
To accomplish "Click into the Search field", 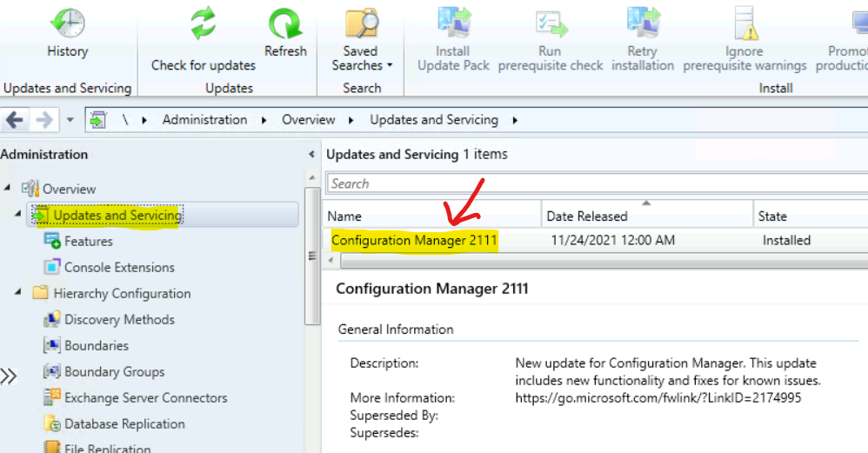I will pos(597,183).
